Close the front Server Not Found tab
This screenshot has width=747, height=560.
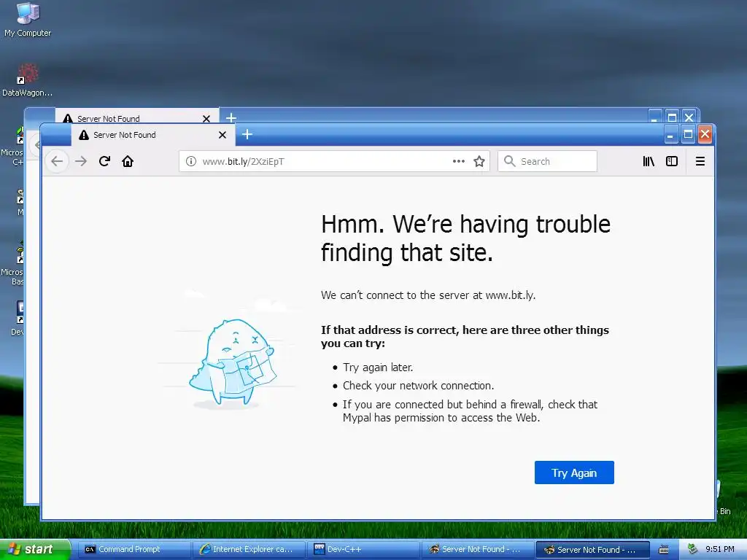[x=222, y=135]
